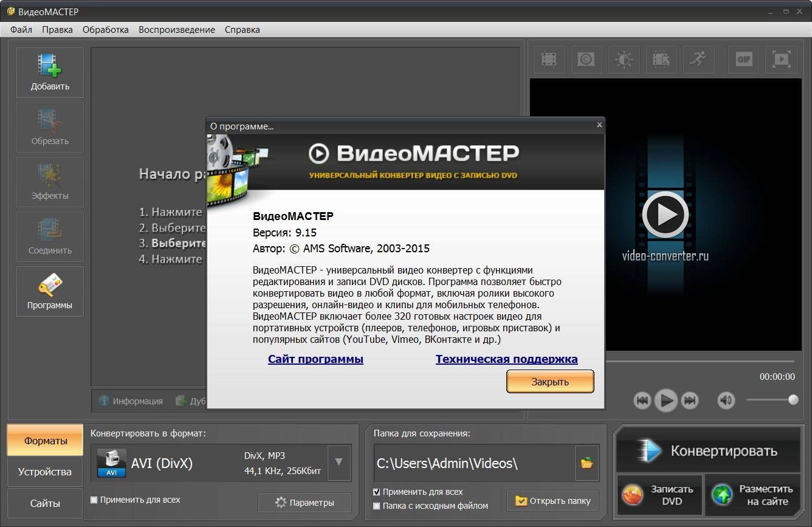Select the Обрезать trim tool

tap(50, 128)
